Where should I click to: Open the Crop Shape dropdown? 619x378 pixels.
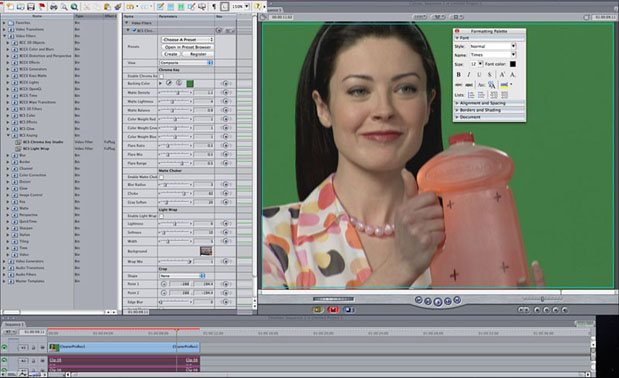[182, 276]
